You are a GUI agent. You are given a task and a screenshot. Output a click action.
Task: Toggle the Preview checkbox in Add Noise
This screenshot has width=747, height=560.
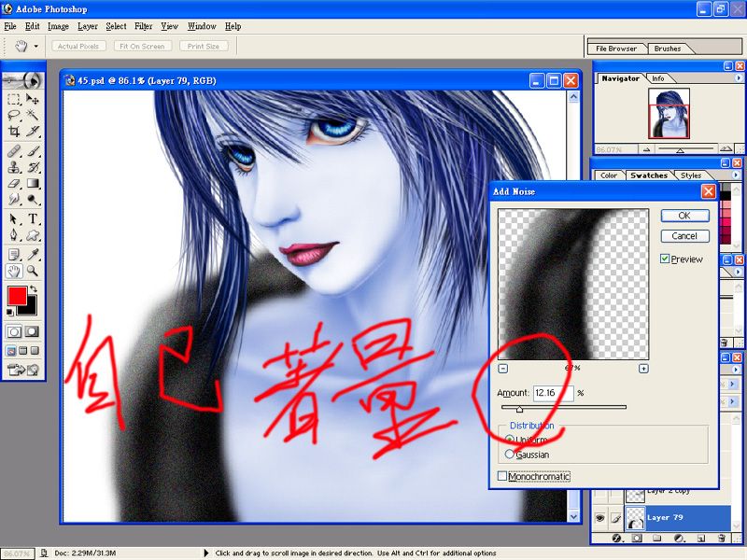[x=665, y=259]
